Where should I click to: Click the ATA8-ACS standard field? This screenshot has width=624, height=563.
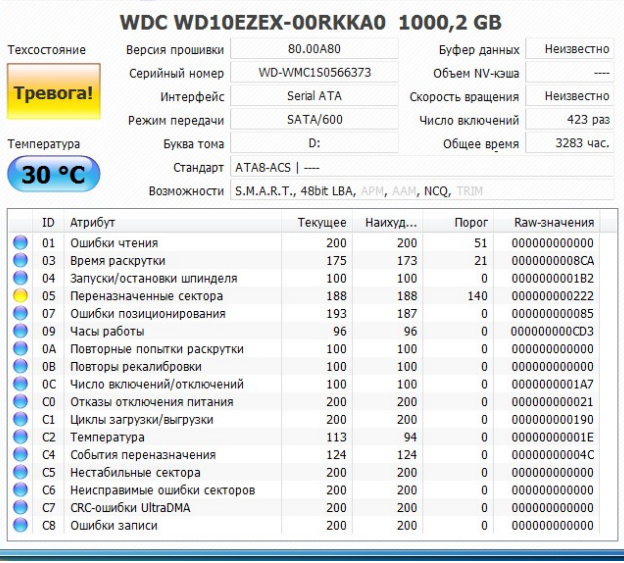(422, 167)
